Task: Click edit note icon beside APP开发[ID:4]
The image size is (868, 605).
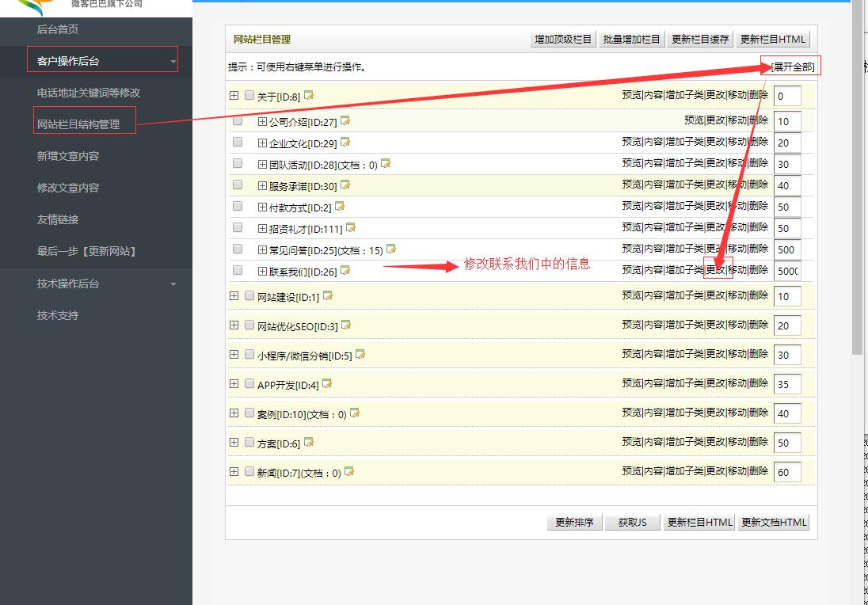Action: 327,384
